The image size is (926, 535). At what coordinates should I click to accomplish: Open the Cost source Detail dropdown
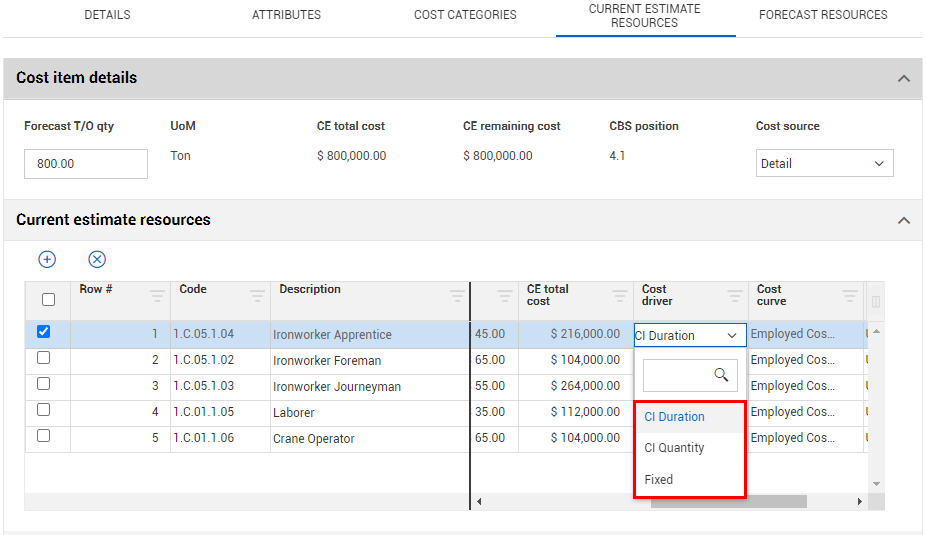[x=824, y=164]
